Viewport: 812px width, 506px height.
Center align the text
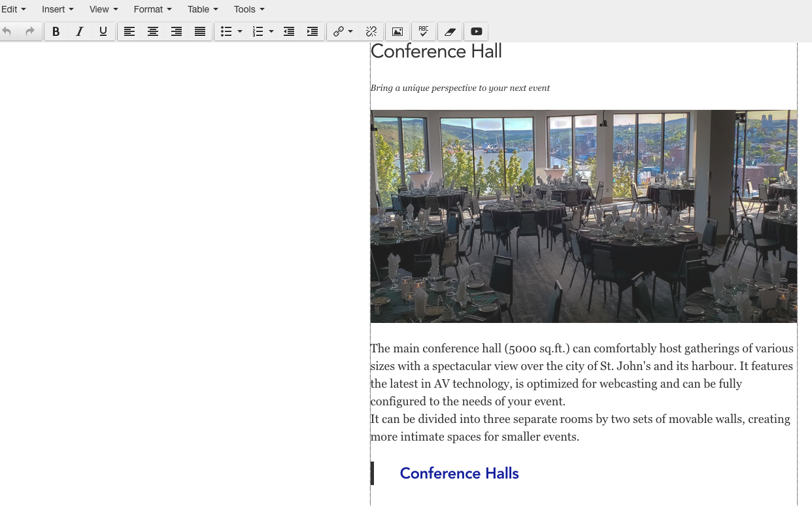[x=153, y=31]
